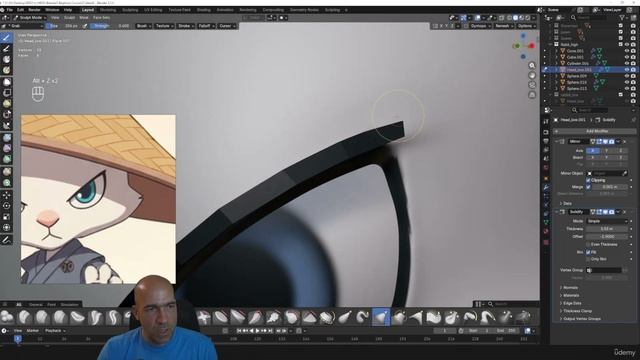Select Cylinder.001 in the outliner
The height and width of the screenshot is (360, 640).
click(577, 63)
